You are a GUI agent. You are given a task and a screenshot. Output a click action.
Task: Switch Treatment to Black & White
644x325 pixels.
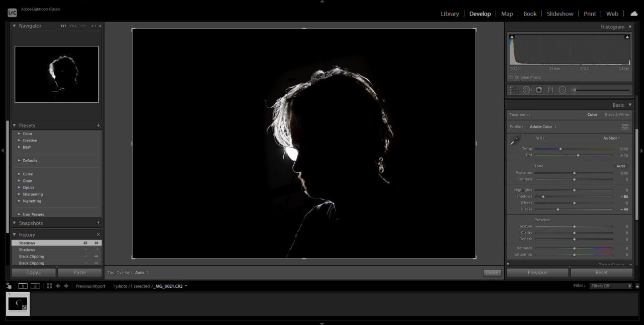coord(616,115)
